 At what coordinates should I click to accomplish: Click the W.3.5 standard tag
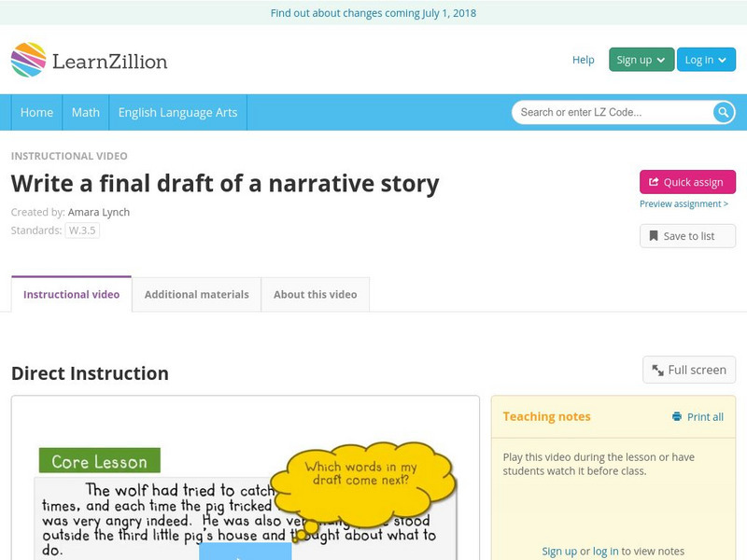click(82, 231)
